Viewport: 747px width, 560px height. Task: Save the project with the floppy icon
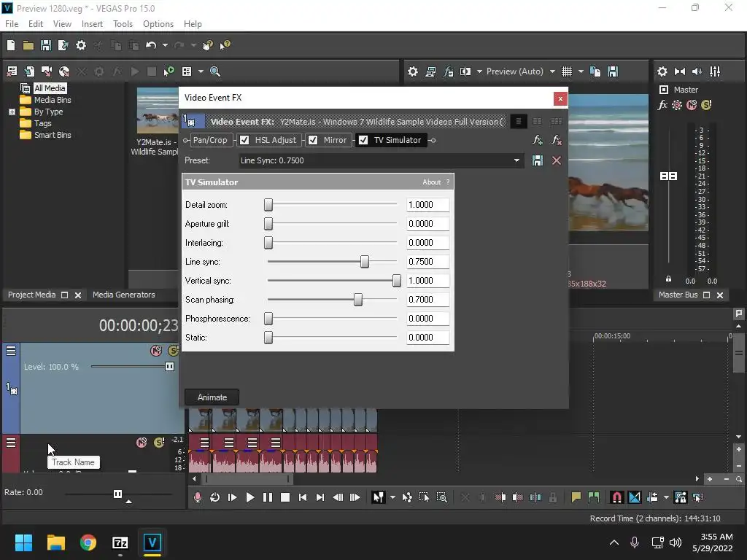(46, 45)
